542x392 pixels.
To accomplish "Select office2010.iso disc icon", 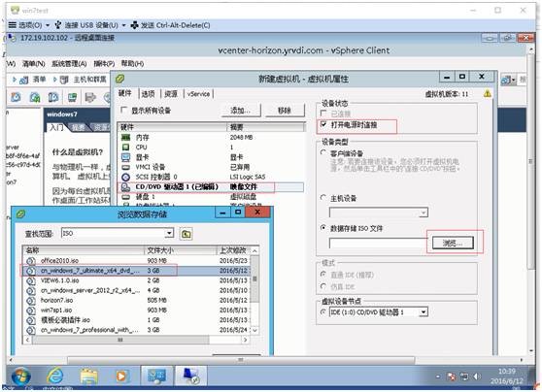I will 31,261.
